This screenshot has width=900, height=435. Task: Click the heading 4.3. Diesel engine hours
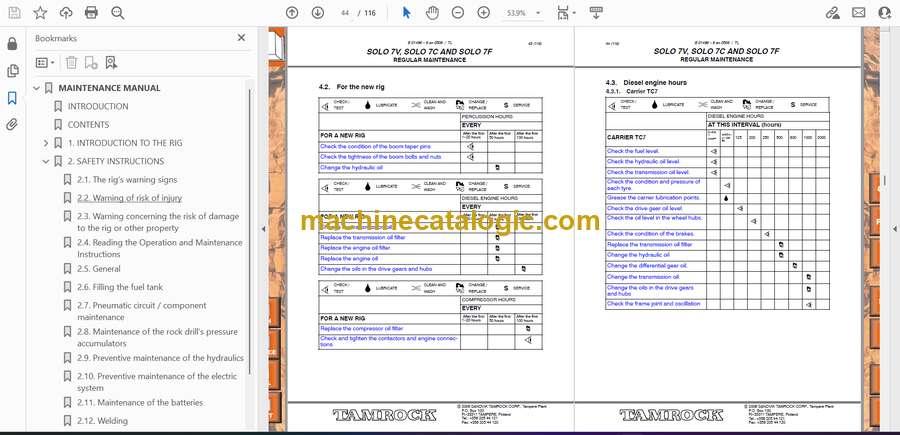click(x=646, y=83)
